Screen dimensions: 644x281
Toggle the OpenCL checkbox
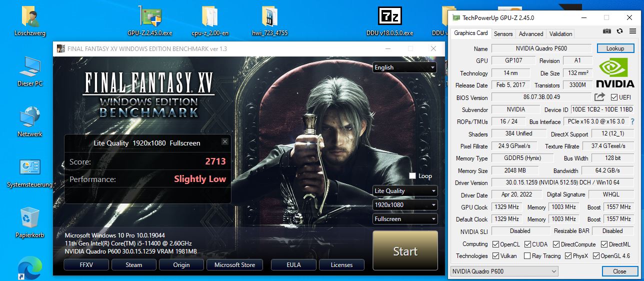click(495, 244)
